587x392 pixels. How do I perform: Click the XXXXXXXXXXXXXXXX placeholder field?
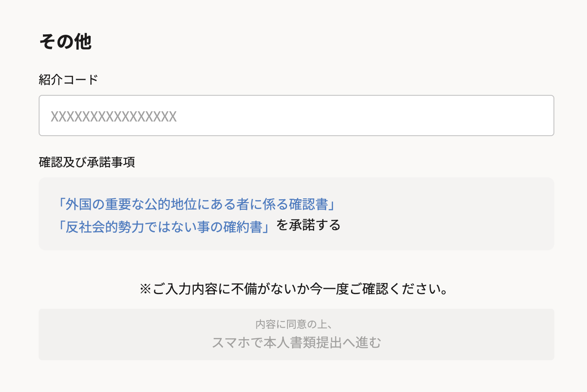pos(297,115)
